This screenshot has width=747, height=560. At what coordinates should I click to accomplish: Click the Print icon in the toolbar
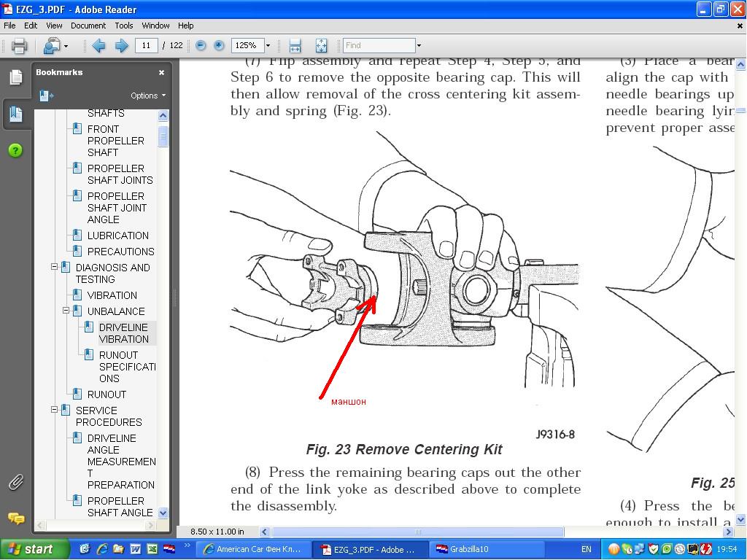pyautogui.click(x=20, y=46)
